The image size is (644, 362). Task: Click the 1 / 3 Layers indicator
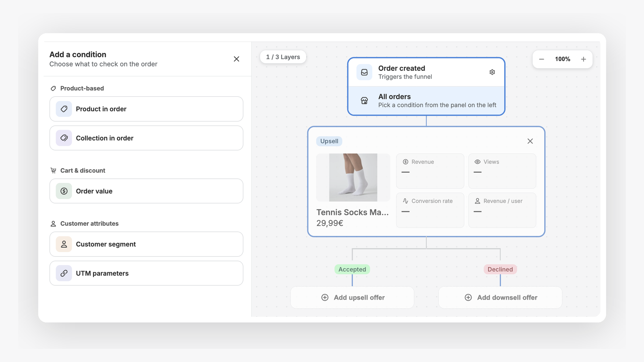(283, 57)
